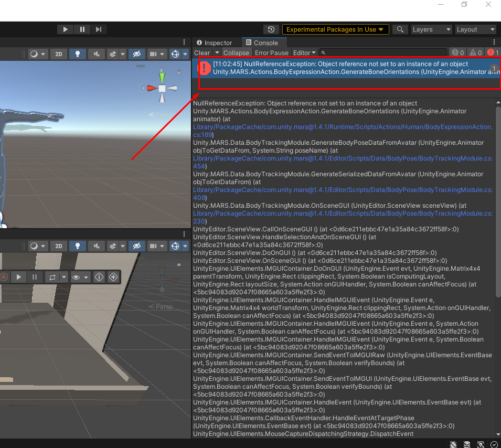The height and width of the screenshot is (448, 501).
Task: Play the MARS simulation
Action: [x=18, y=277]
